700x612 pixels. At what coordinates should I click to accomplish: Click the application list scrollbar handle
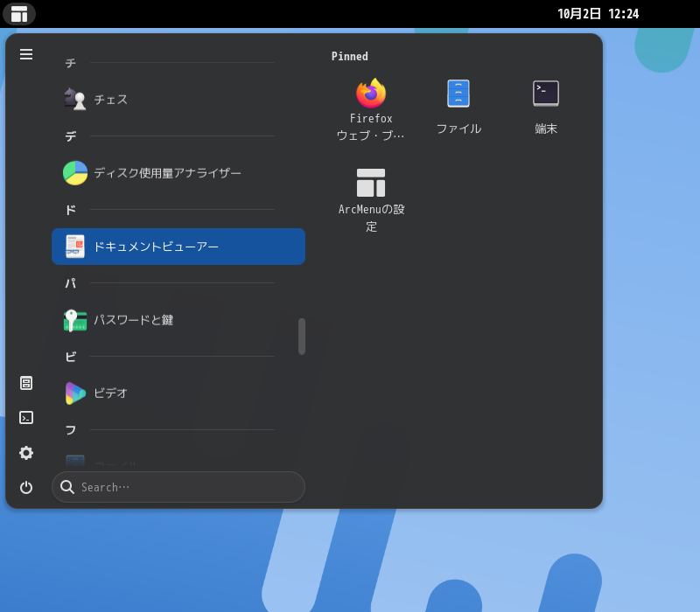click(302, 337)
